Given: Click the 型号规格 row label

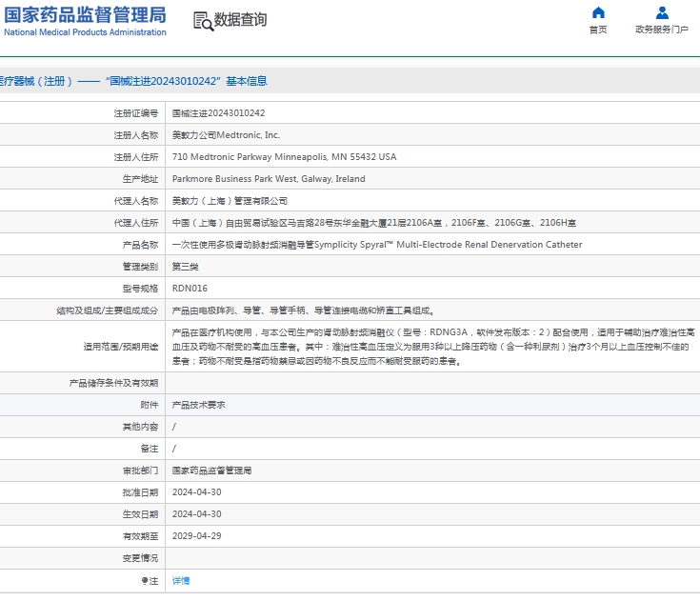Looking at the screenshot, I should tap(141, 289).
